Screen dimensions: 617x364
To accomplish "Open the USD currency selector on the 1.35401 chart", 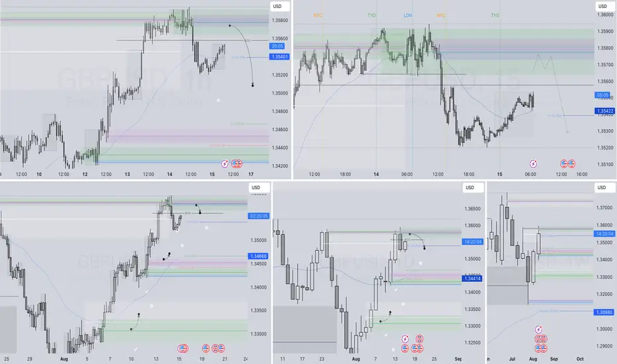I will tap(279, 7).
